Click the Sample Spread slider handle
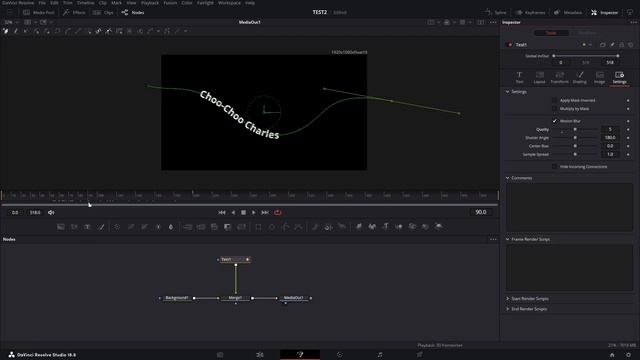Image resolution: width=640 pixels, height=360 pixels. (575, 155)
